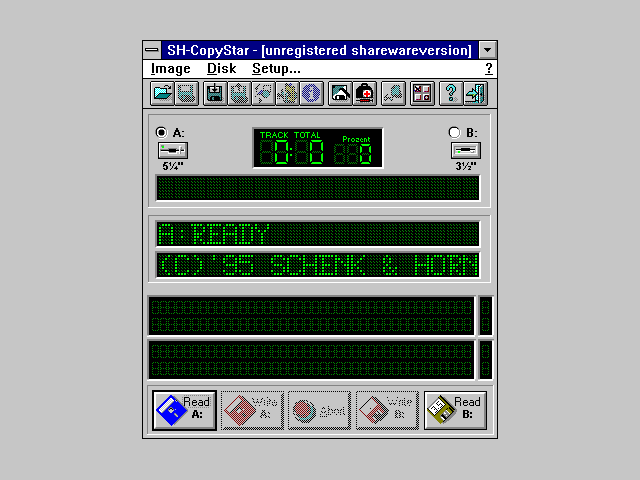The image size is (640, 480).
Task: Click the 3½" drive B: icon
Action: 465,150
